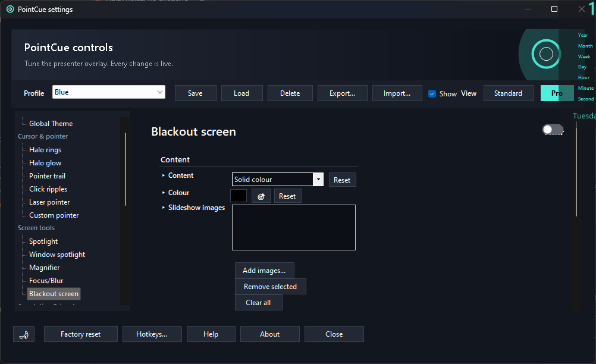The height and width of the screenshot is (364, 596).
Task: Select Blackout screen in the tree
Action: (54, 294)
